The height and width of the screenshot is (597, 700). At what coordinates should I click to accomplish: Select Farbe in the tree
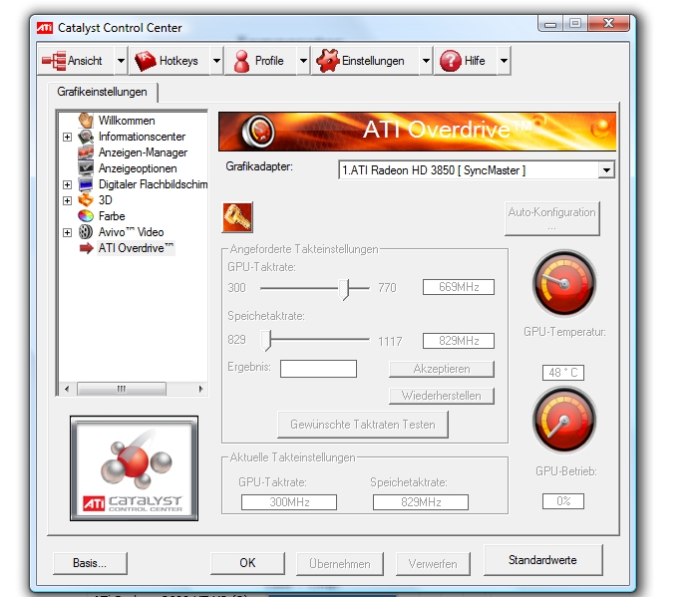[112, 216]
